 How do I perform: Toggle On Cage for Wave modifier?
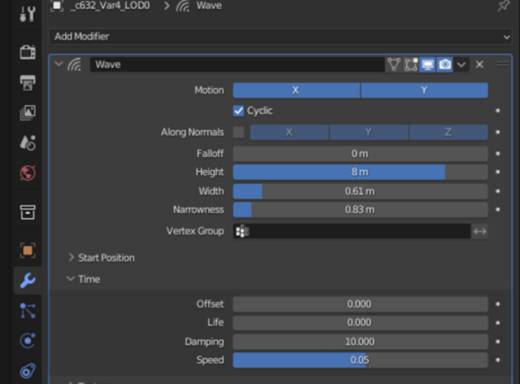(x=394, y=64)
